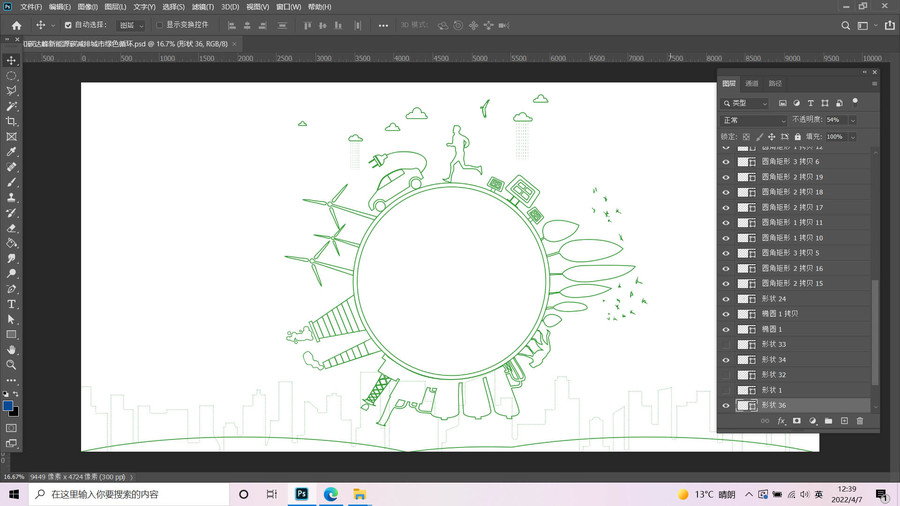Click the trash icon to delete layer
The width and height of the screenshot is (900, 506).
(859, 421)
